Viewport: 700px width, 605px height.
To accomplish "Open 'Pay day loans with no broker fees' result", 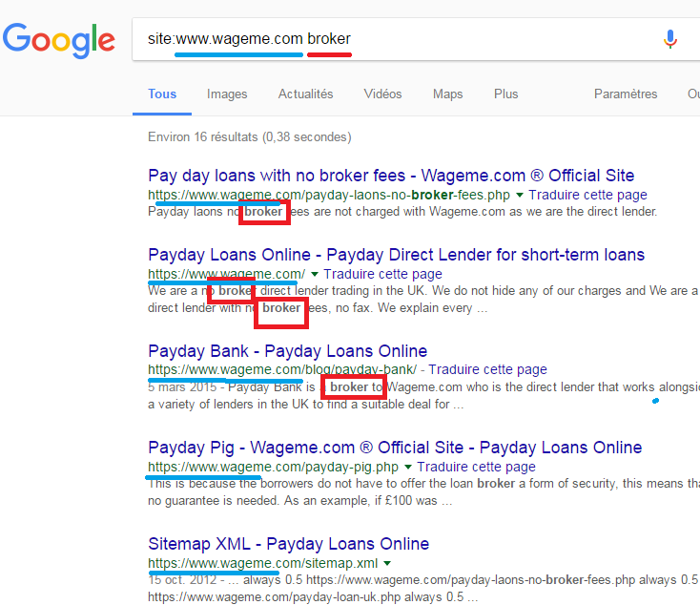I will click(391, 176).
